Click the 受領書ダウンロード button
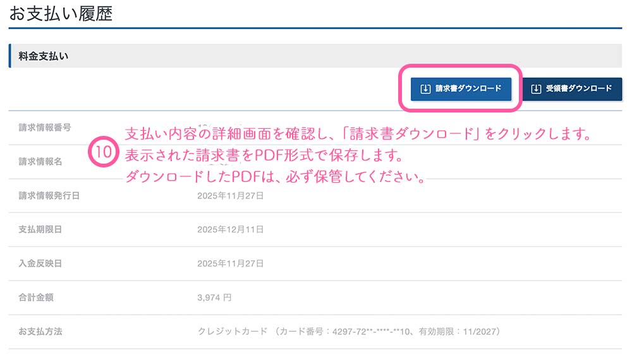Screen dimensions: 632x364 573,89
